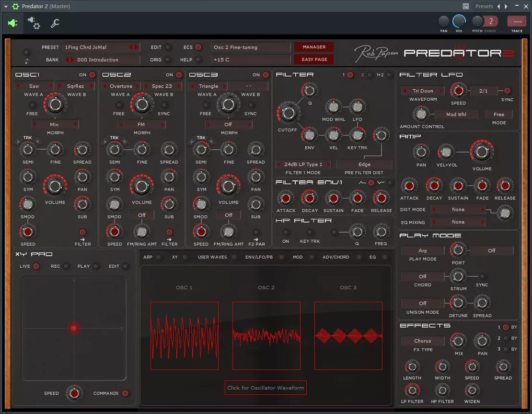The width and height of the screenshot is (532, 414).
Task: Go to next preset with right Presets arrow
Action: 506,6
